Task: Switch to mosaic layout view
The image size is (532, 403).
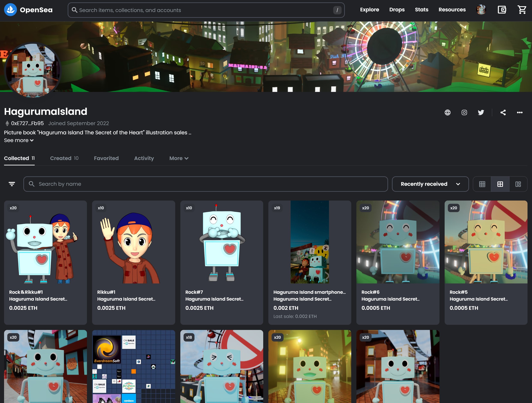Action: 518,184
